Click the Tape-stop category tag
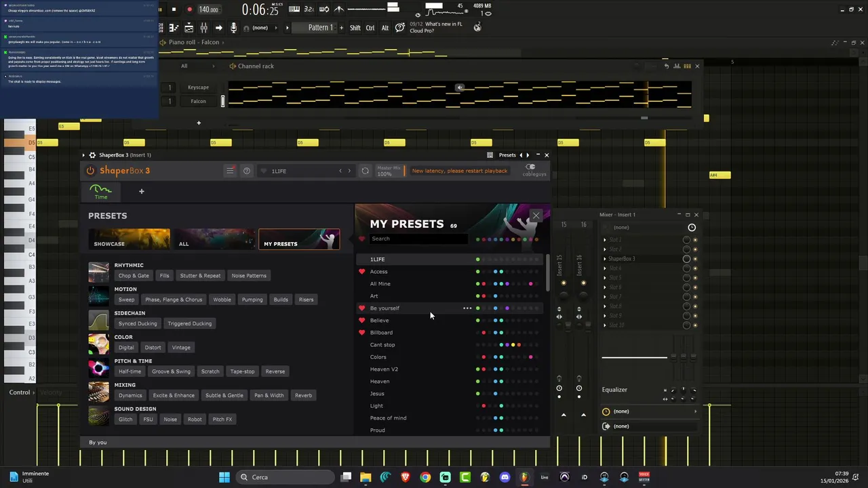This screenshot has width=868, height=488. coord(242,371)
